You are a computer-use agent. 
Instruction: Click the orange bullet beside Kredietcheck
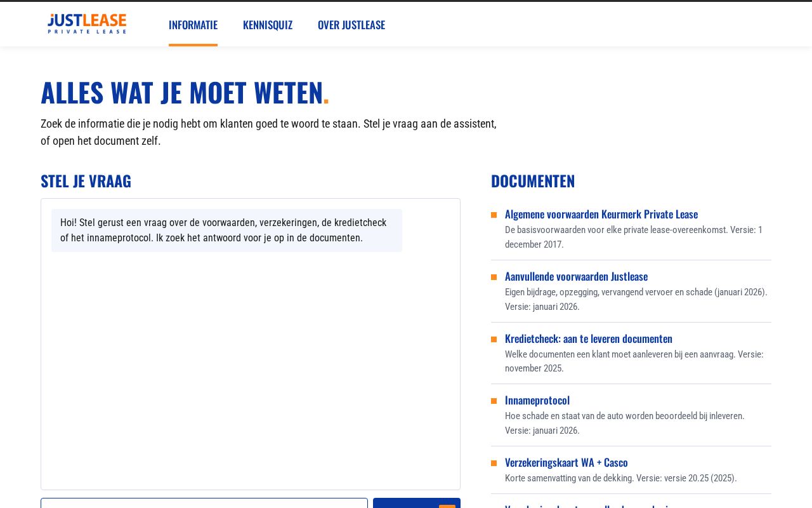(494, 339)
